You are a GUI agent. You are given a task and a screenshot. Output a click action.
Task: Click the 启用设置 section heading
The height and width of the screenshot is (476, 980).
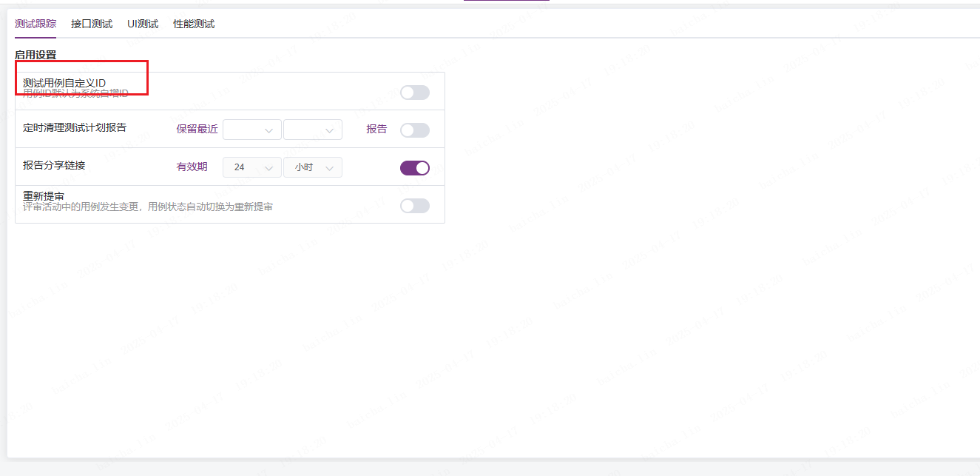tap(36, 55)
